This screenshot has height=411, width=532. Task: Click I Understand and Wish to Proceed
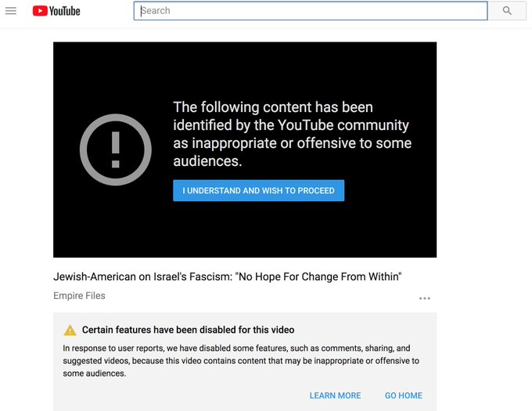pyautogui.click(x=258, y=190)
